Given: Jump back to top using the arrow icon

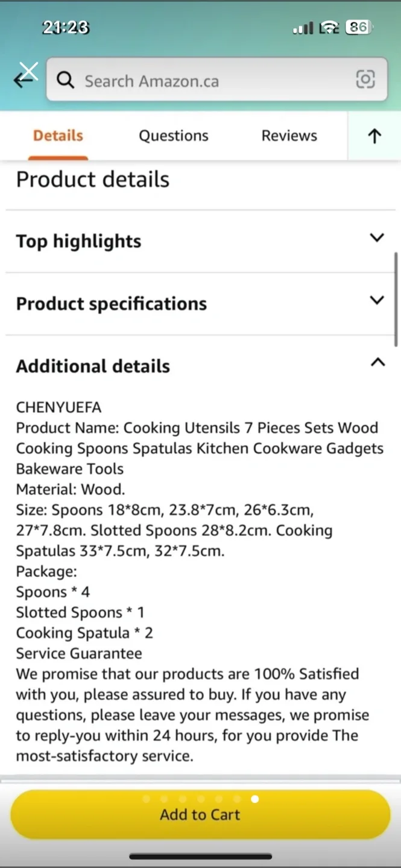Looking at the screenshot, I should point(374,136).
